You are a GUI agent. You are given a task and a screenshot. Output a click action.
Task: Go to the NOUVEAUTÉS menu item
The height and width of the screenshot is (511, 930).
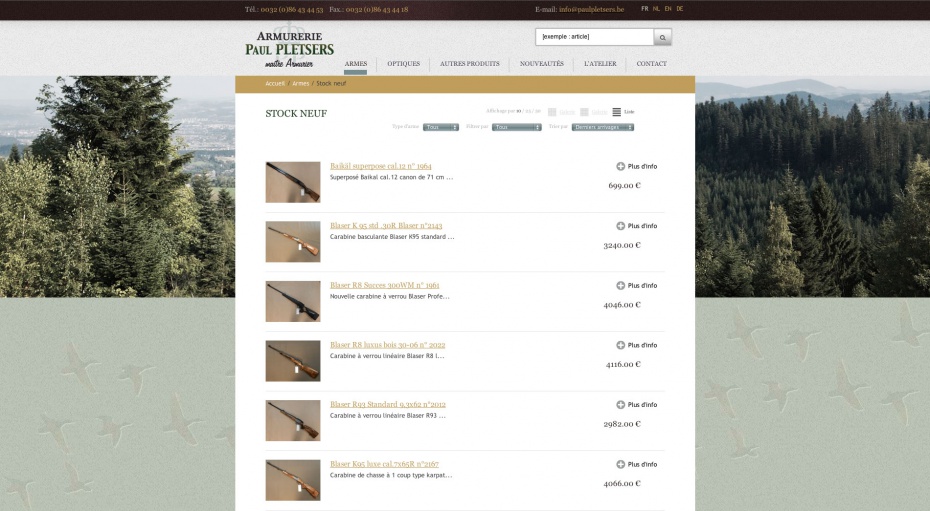(542, 64)
